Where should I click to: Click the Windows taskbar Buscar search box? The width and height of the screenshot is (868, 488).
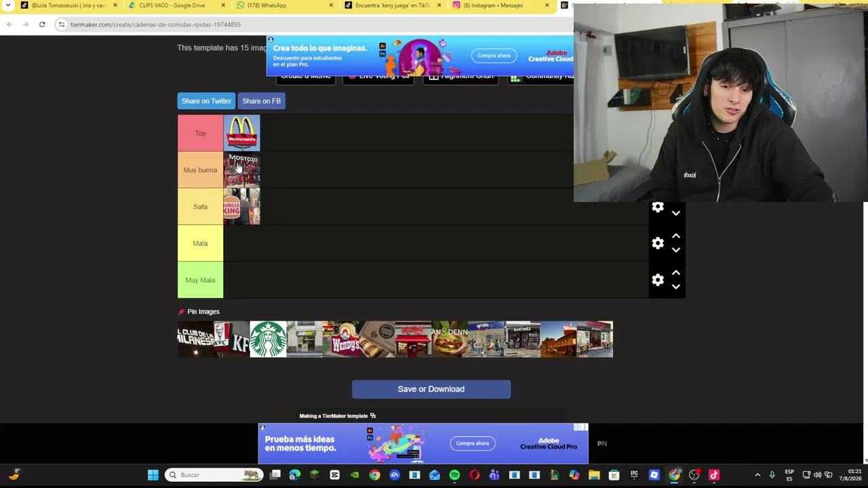[x=215, y=475]
